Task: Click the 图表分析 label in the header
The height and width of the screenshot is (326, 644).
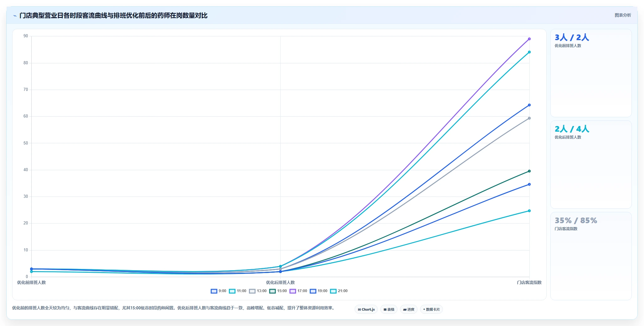Action: click(623, 15)
